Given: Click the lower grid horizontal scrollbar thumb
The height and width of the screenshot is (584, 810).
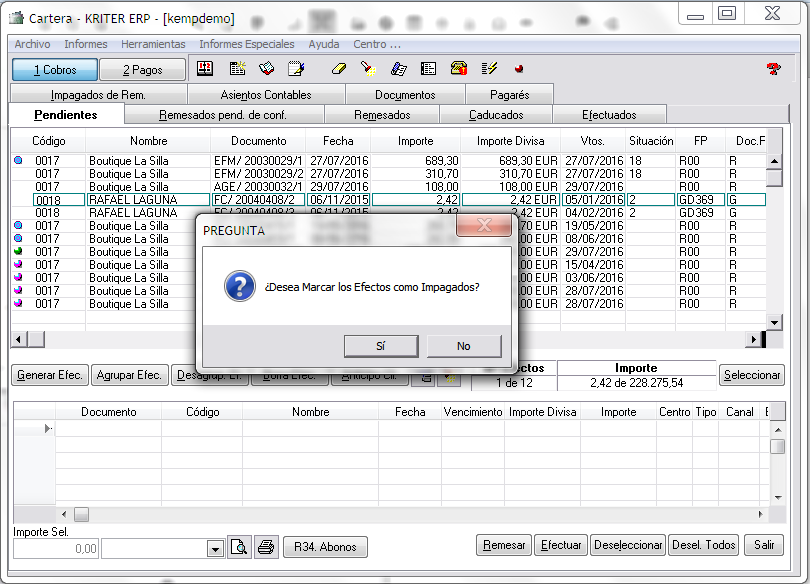Looking at the screenshot, I should click(81, 514).
